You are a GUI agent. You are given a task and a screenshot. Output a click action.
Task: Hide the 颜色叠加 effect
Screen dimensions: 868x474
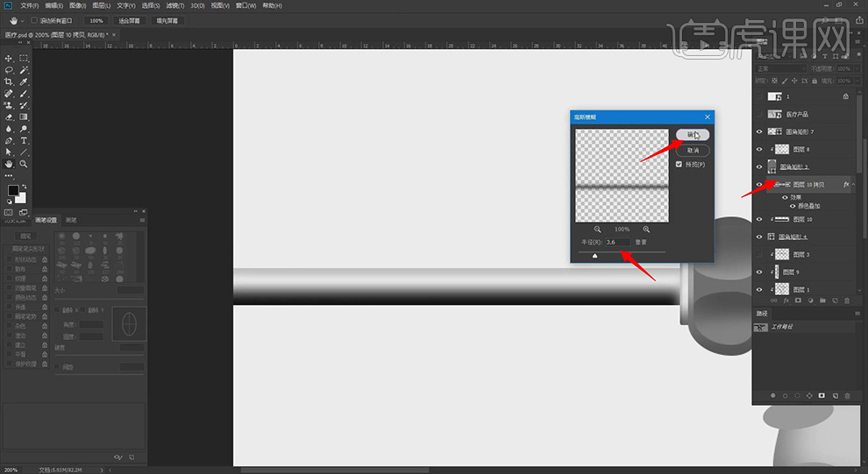pos(793,206)
